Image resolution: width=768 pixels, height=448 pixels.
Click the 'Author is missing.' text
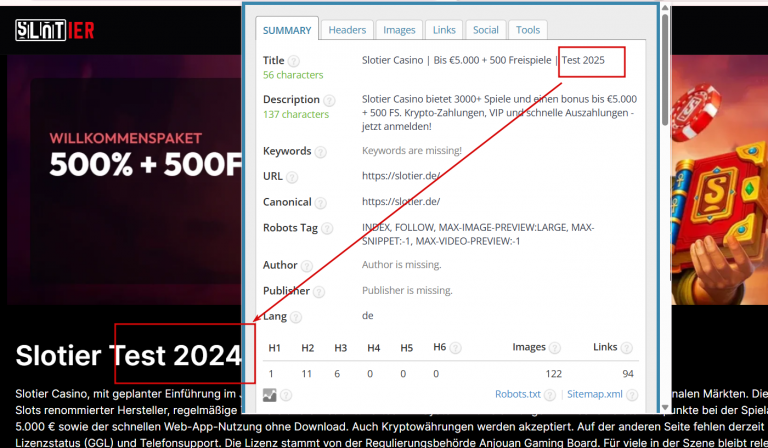tap(402, 264)
